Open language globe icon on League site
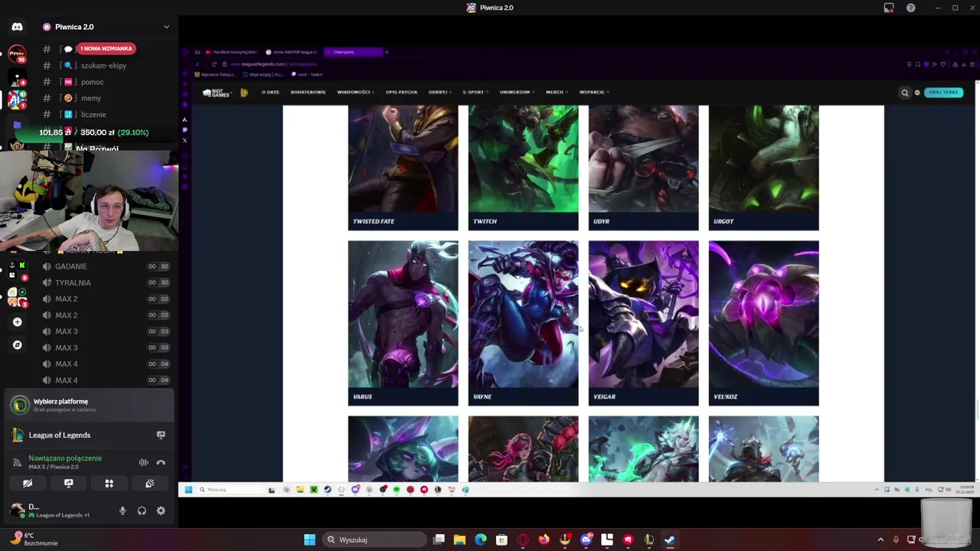The height and width of the screenshot is (551, 980). (x=917, y=93)
